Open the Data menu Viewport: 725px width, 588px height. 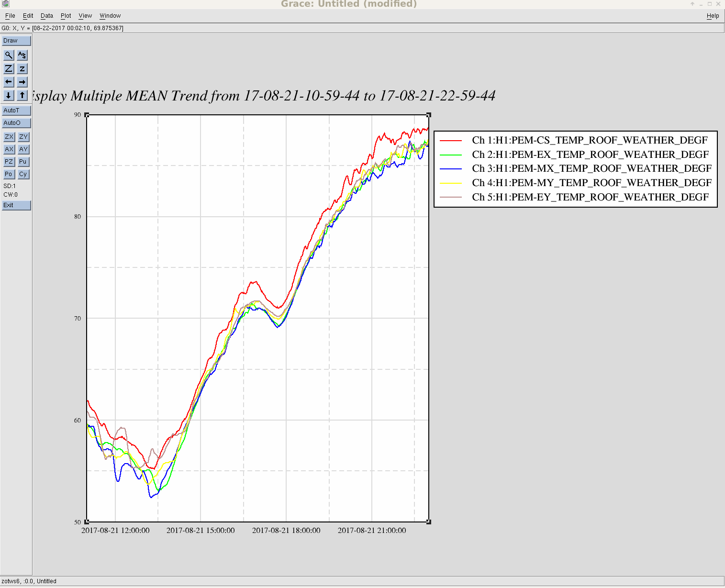tap(46, 16)
